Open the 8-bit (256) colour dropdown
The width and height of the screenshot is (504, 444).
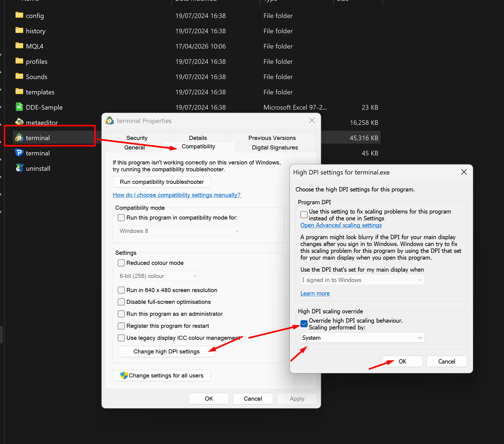click(x=158, y=276)
